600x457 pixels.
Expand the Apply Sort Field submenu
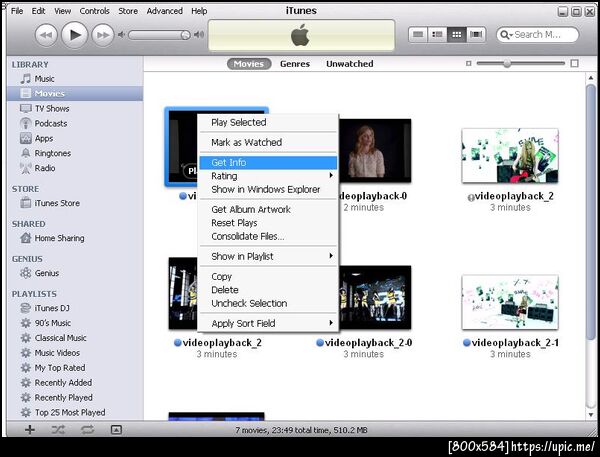268,323
